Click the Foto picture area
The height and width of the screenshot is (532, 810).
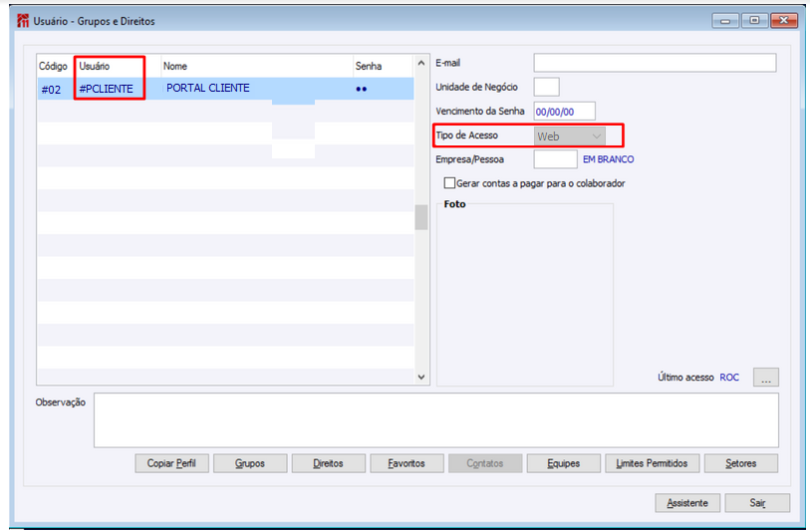tap(525, 295)
